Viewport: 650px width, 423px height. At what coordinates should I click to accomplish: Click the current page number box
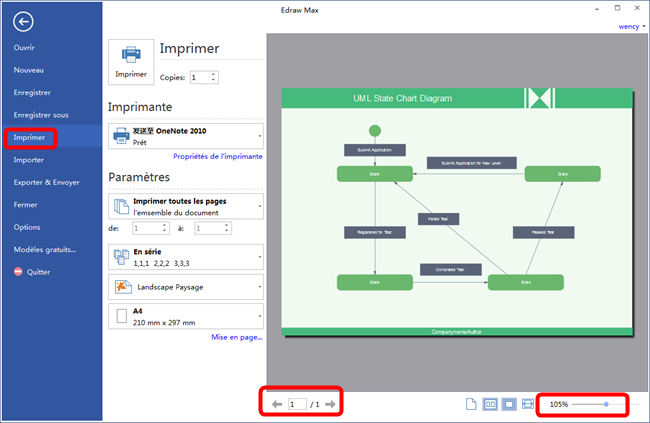[297, 404]
